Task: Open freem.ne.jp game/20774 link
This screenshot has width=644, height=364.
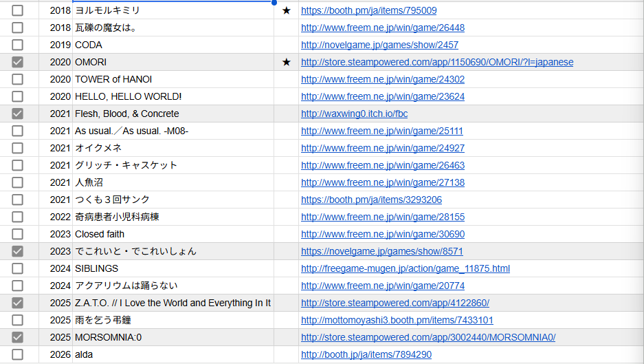Action: 383,286
